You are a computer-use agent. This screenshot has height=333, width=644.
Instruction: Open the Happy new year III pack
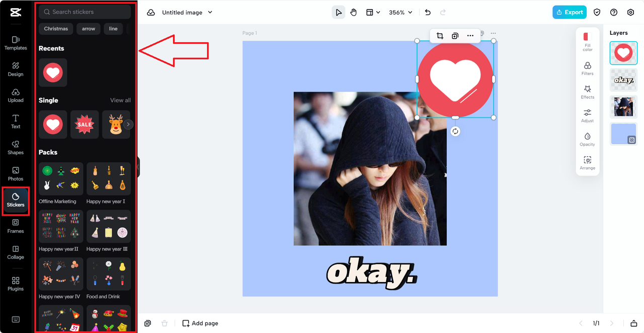coord(109,227)
